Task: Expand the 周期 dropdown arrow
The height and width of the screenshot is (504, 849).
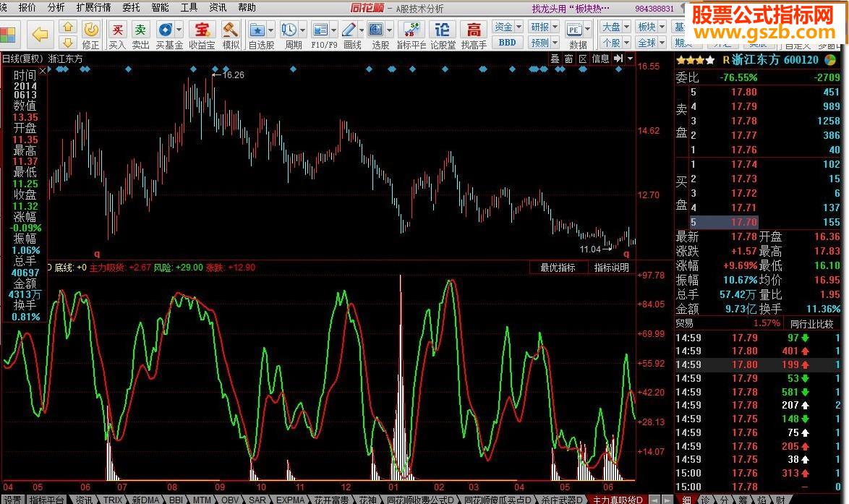Action: (x=302, y=30)
